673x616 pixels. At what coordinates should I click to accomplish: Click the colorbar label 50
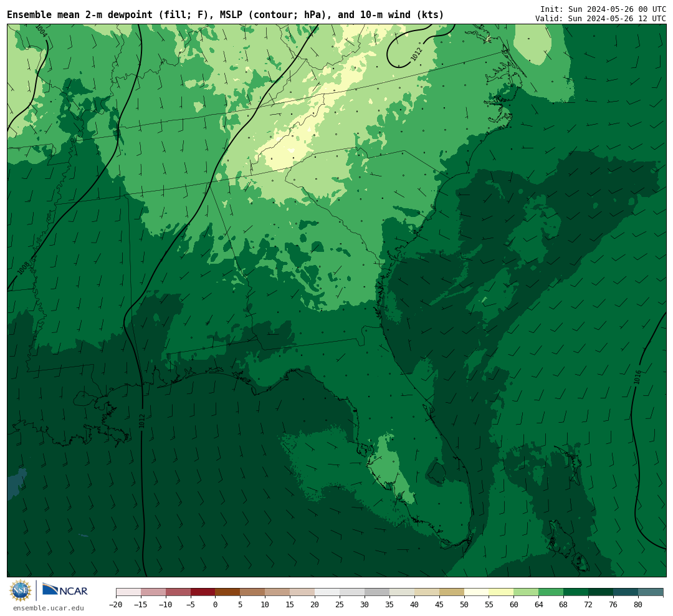coord(464,605)
